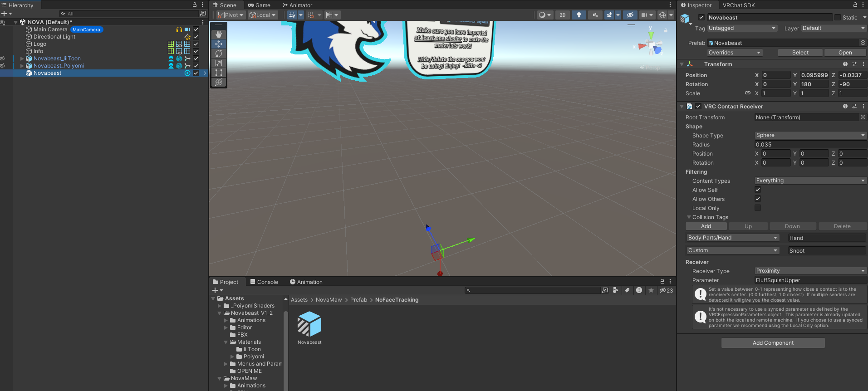Toggle Main Camera active checkbox
868x391 pixels.
(x=196, y=29)
